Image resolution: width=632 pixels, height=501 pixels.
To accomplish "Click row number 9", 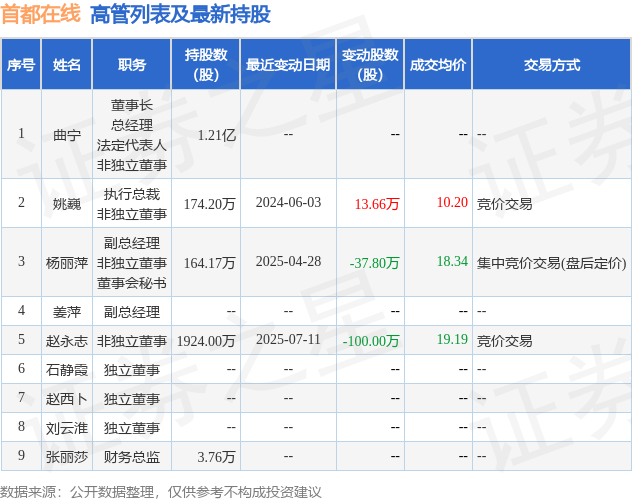I will (x=21, y=455).
